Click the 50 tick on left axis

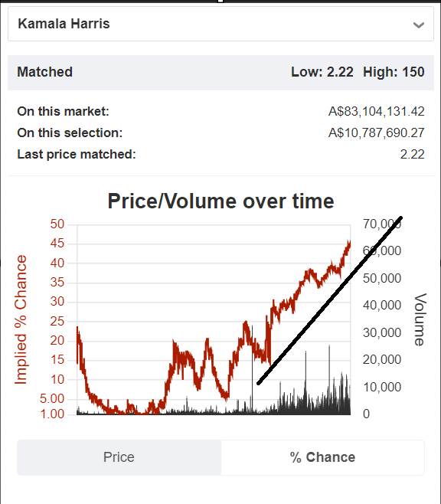click(x=57, y=224)
